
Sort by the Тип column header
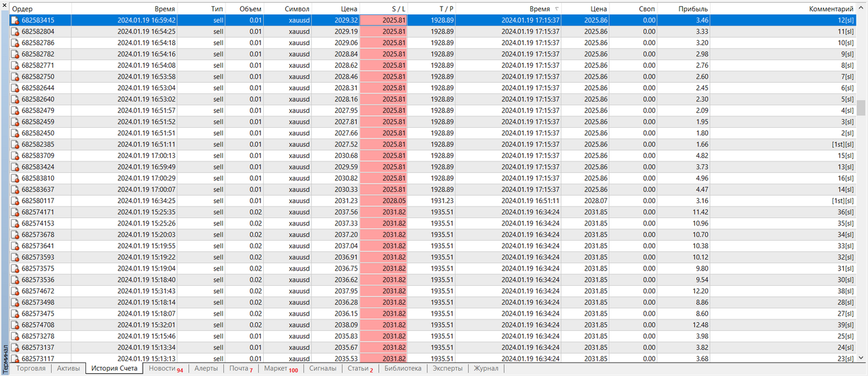click(203, 9)
